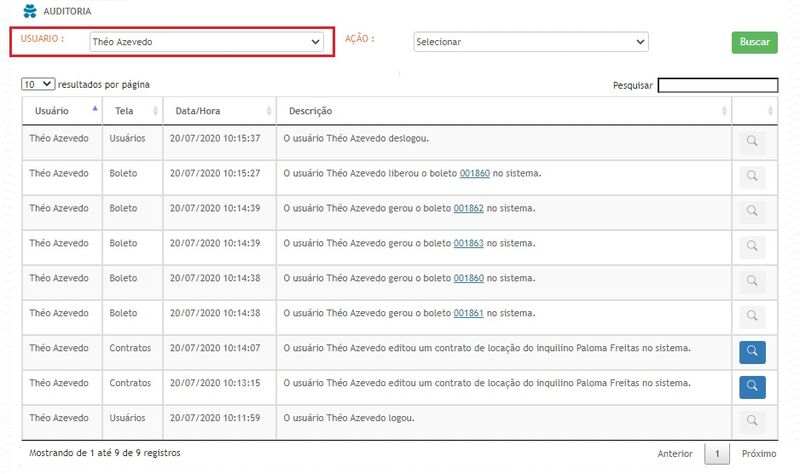Open the Usuário dropdown showing Théo Azevedo
Viewport: 800px width, 474px height.
[205, 42]
